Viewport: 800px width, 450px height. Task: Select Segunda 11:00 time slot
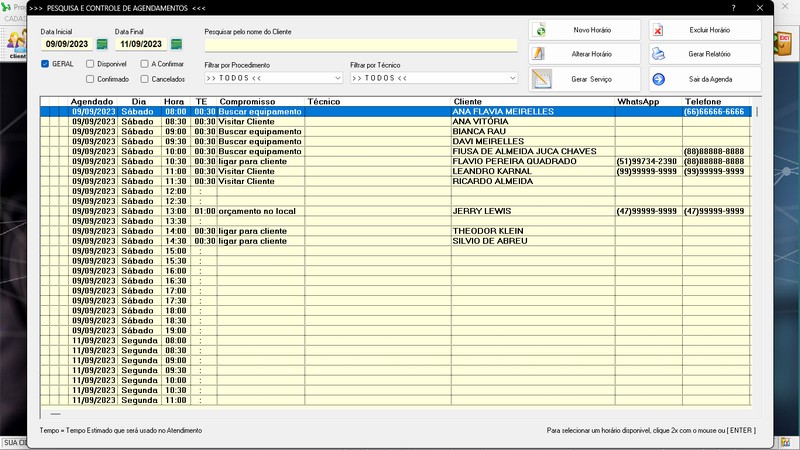pos(395,400)
